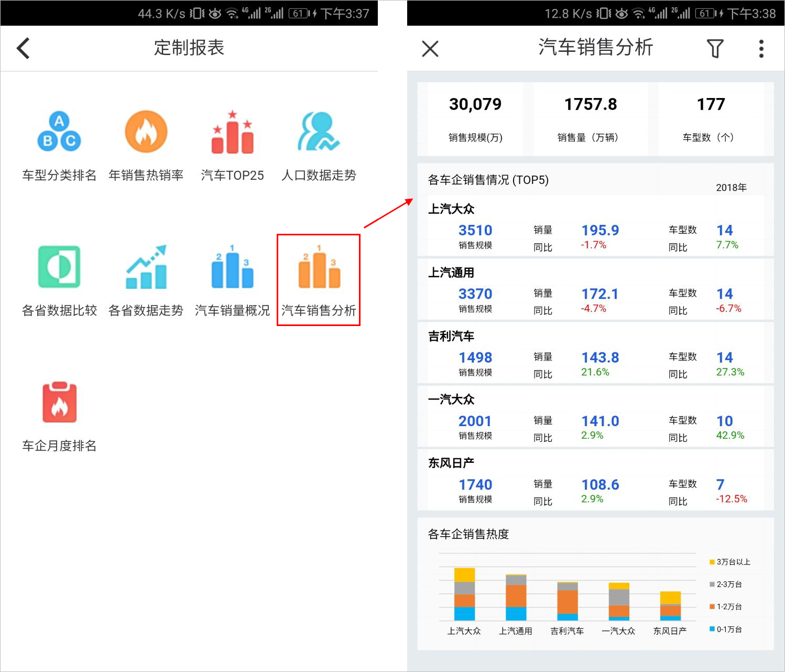Click the 一汽大众 stacked bar in chart

(619, 602)
